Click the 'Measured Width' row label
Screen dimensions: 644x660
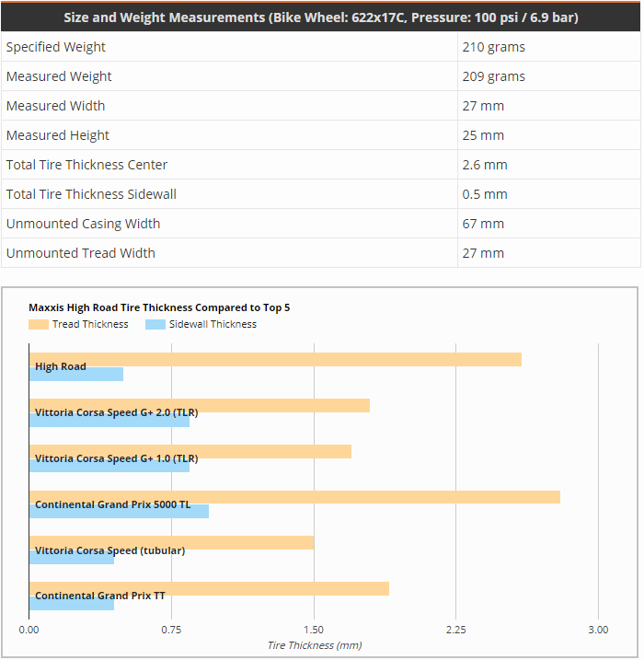[55, 106]
